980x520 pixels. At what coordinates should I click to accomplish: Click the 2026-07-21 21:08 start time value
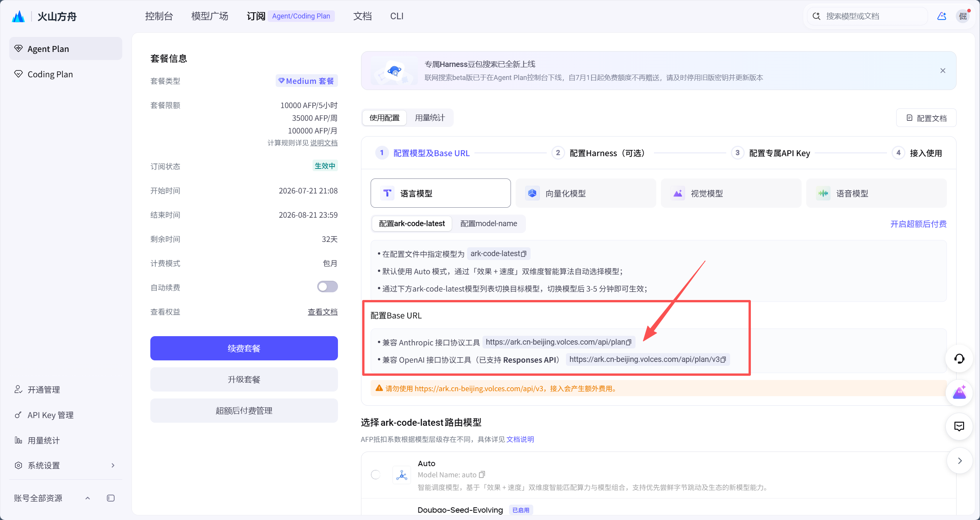click(x=308, y=191)
